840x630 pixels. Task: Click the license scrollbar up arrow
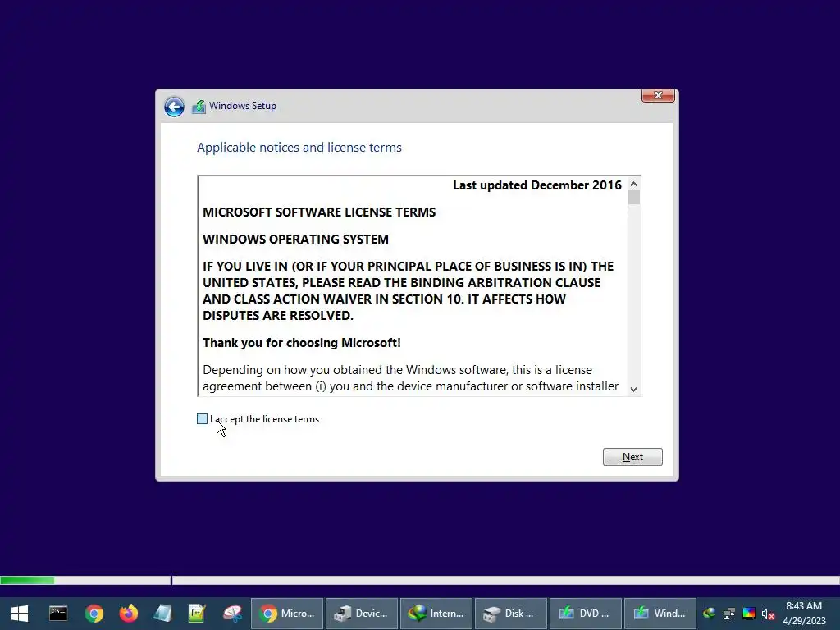634,184
